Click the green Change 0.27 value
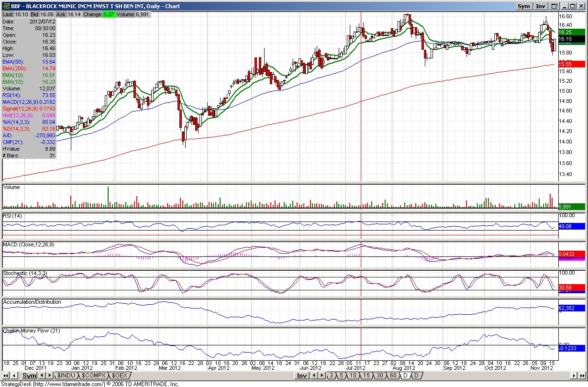The image size is (588, 387). pyautogui.click(x=109, y=15)
